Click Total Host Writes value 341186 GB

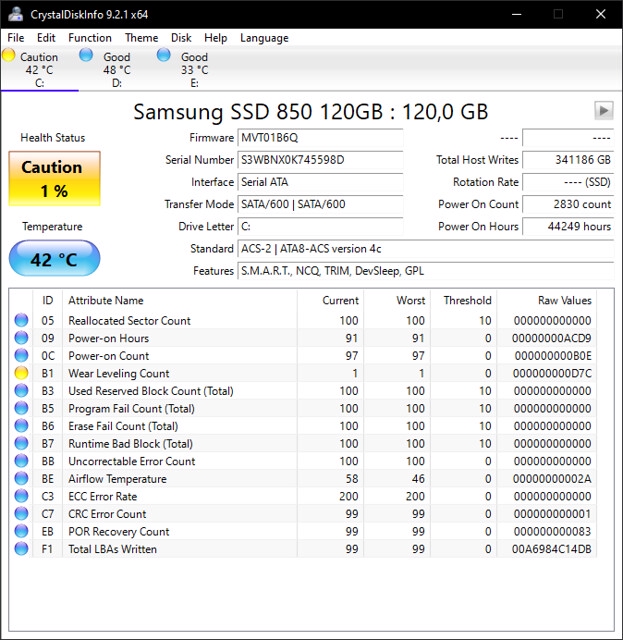(568, 160)
